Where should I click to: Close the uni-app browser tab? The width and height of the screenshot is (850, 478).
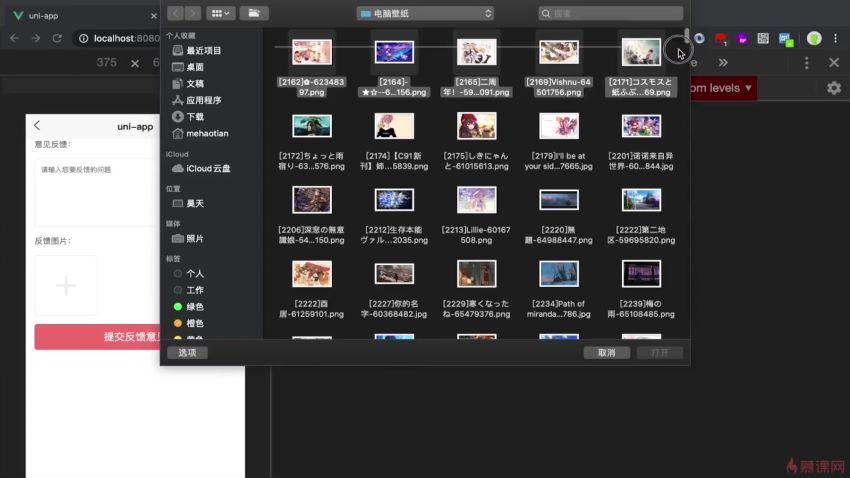[x=153, y=16]
